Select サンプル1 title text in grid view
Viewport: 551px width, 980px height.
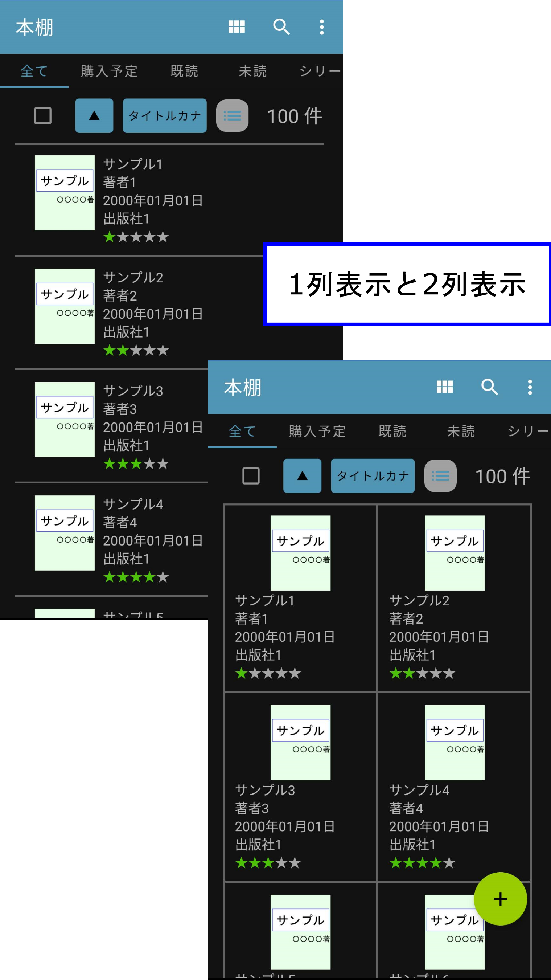[265, 601]
